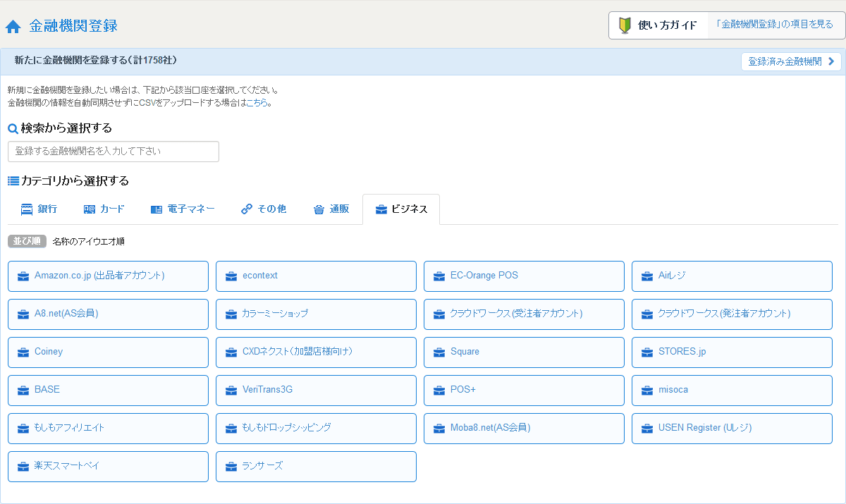
Task: Choose USEN Register (Uレジ) service
Action: point(732,429)
